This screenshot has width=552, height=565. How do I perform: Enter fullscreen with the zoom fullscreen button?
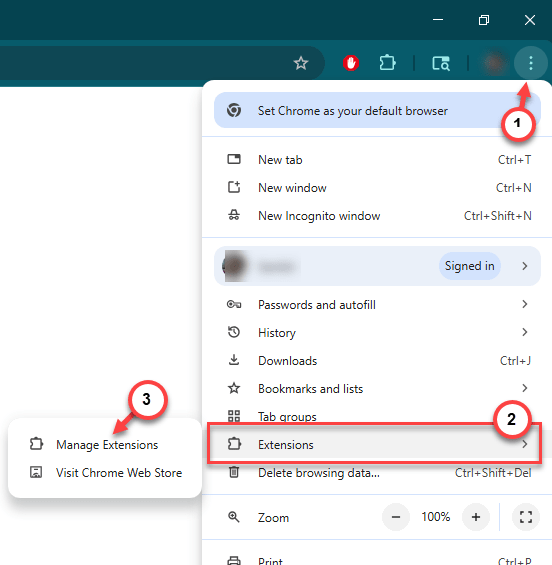click(526, 517)
